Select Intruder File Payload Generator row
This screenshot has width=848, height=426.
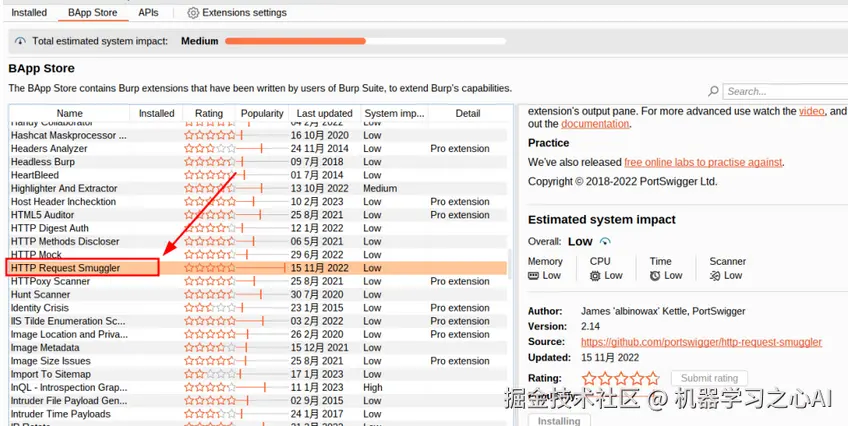click(x=258, y=401)
